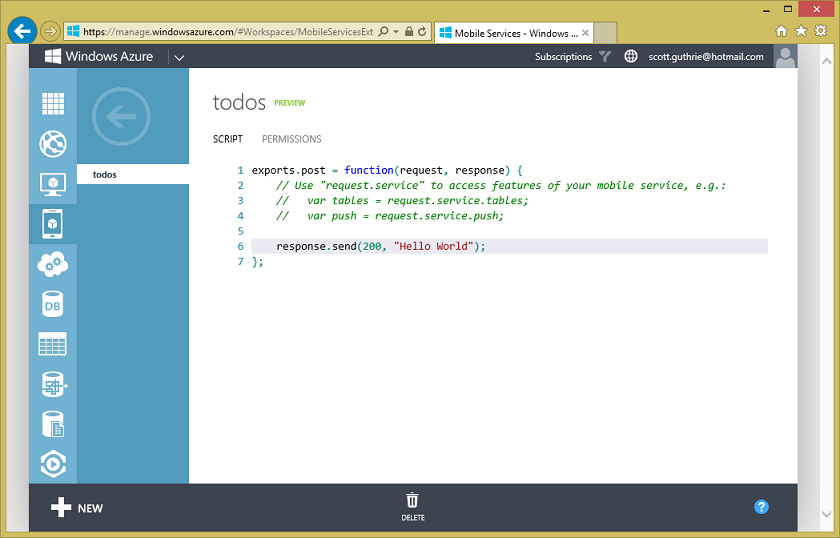Screen dimensions: 840x538
Task: Click the browser Home icon
Action: click(782, 31)
